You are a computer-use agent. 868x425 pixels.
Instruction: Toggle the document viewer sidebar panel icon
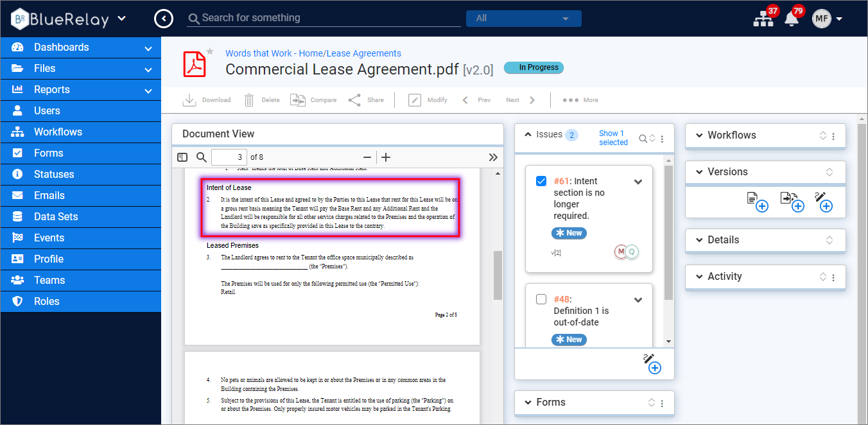point(182,157)
